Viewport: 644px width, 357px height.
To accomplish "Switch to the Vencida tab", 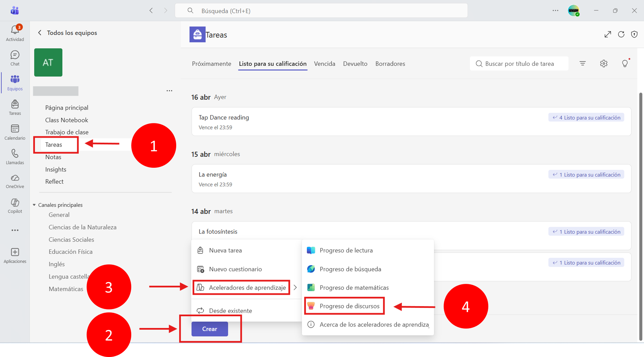I will 324,64.
